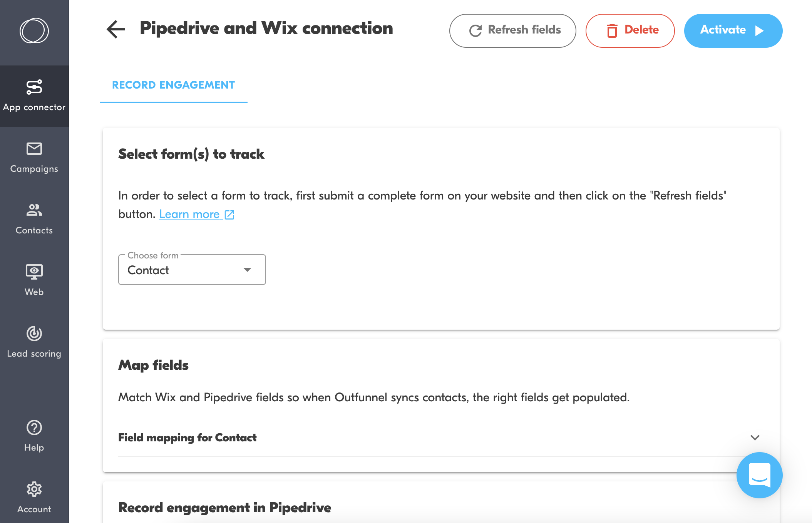Open the Choose form dropdown
This screenshot has height=523, width=812.
click(x=192, y=270)
